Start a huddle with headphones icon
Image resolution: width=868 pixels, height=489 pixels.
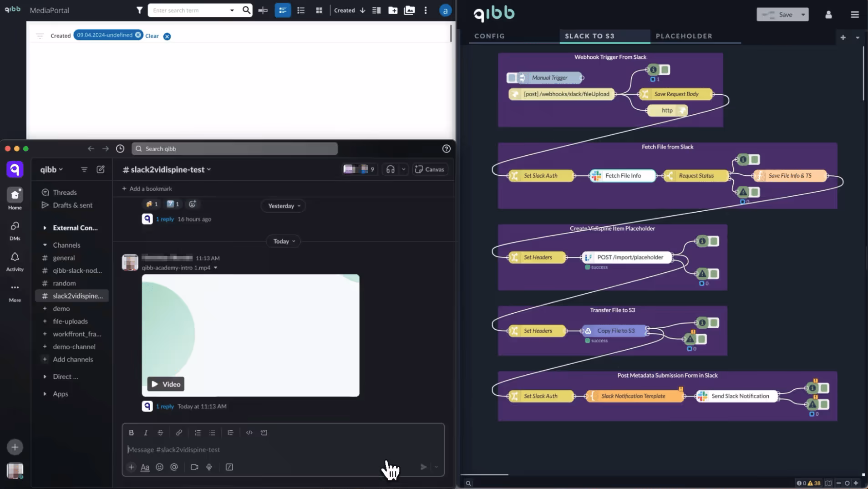(391, 169)
